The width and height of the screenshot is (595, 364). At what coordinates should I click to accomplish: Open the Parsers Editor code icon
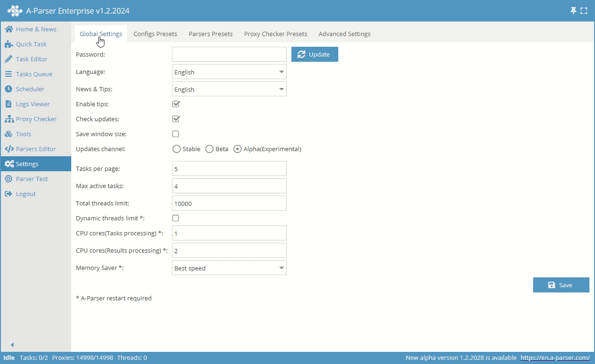tap(9, 149)
